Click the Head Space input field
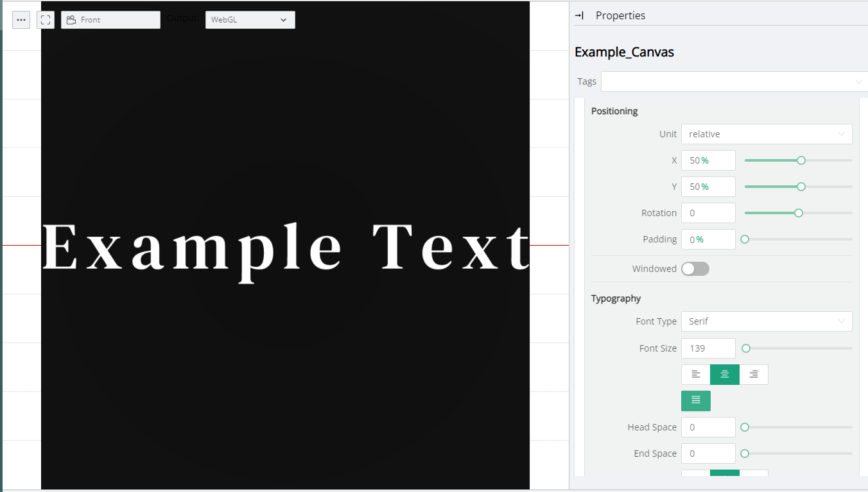 click(708, 427)
